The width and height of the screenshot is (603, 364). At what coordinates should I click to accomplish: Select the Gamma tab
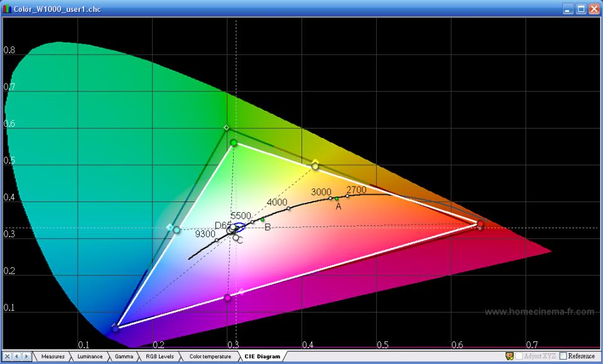coord(124,356)
